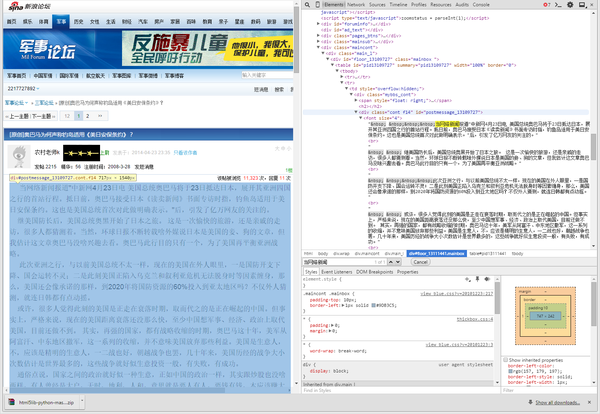
Task: Switch to the Elements panel
Action: [334, 5]
